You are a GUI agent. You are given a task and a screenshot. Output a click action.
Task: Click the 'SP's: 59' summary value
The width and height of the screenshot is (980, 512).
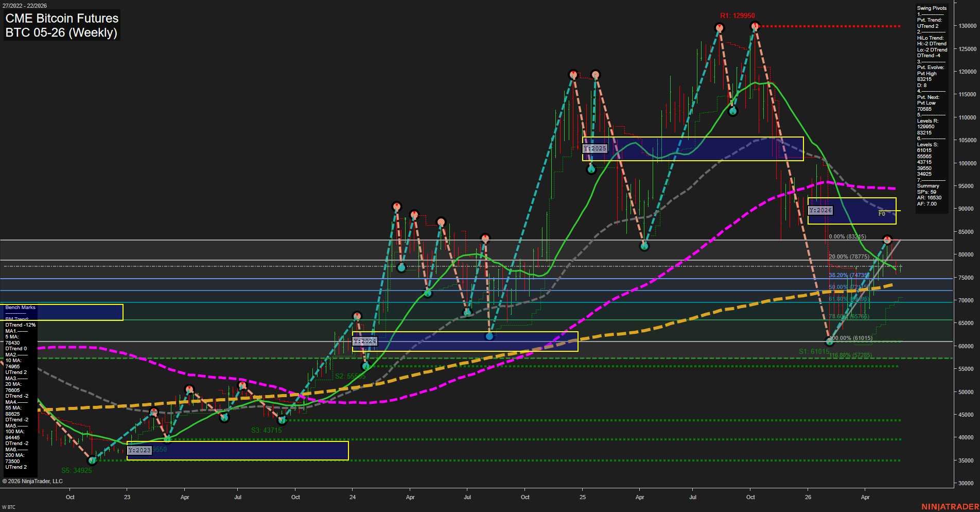point(926,192)
